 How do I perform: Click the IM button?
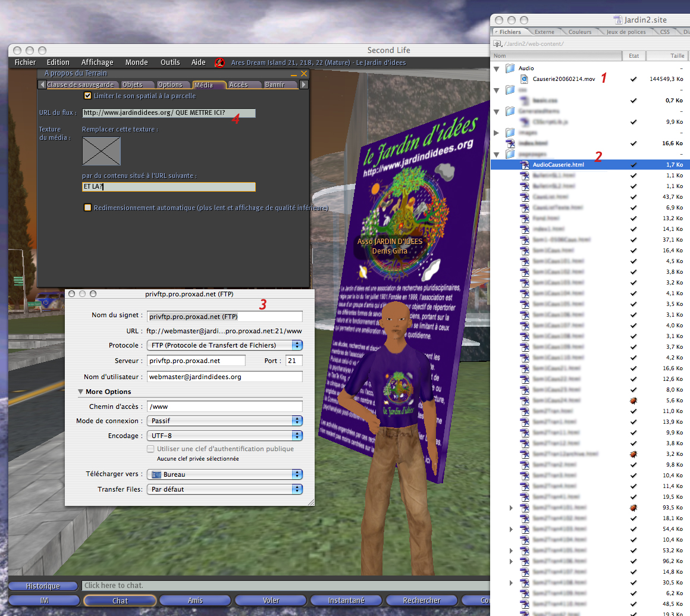point(44,601)
